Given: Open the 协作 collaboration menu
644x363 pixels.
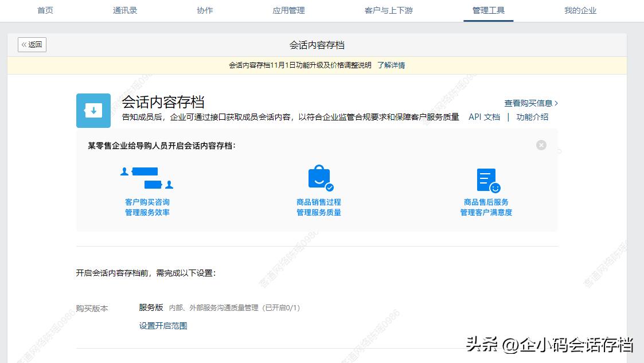Looking at the screenshot, I should pyautogui.click(x=204, y=10).
